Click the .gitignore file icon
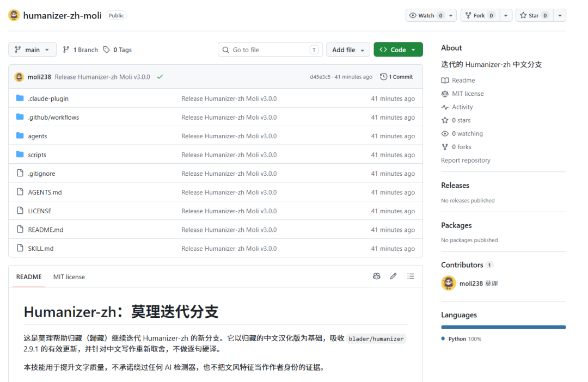Image resolution: width=588 pixels, height=382 pixels. point(20,173)
